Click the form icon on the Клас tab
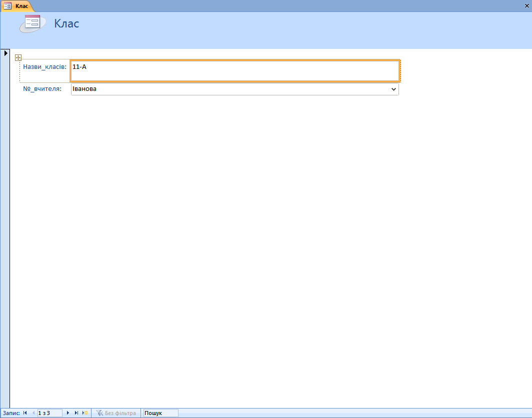The height and width of the screenshot is (418, 532). click(7, 6)
